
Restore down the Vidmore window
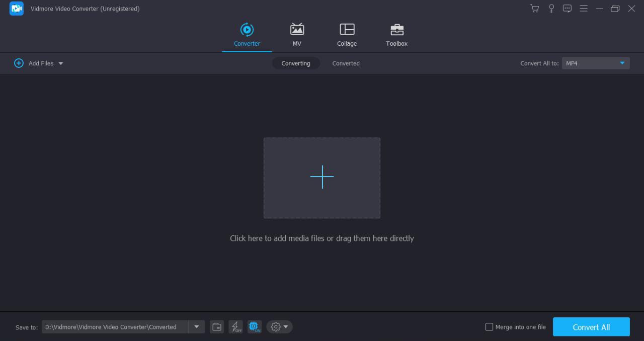(615, 9)
